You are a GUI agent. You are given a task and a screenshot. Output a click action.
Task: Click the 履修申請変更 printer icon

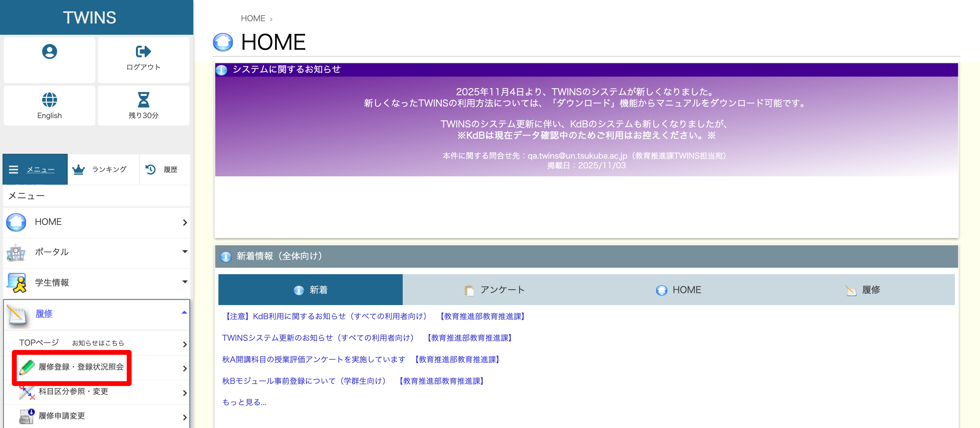click(27, 416)
